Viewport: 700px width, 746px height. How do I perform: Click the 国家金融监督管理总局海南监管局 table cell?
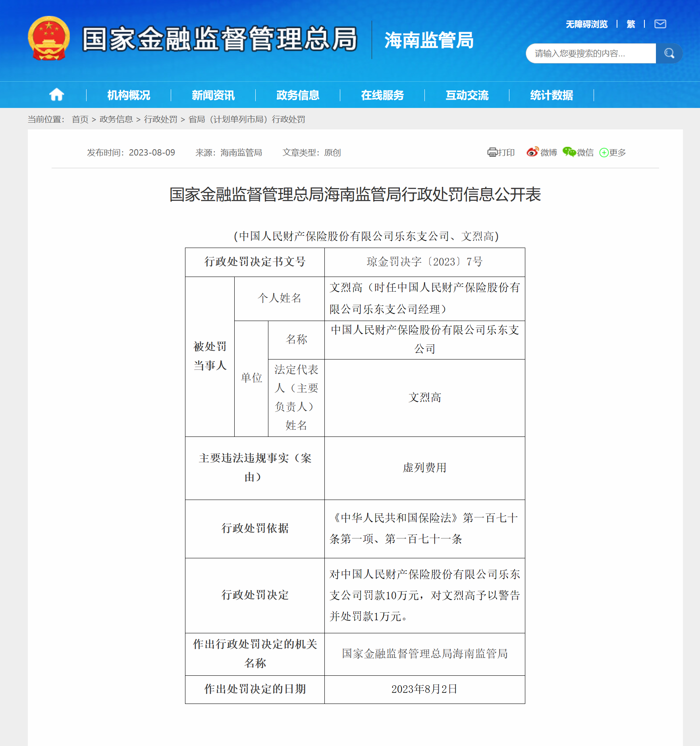click(424, 654)
